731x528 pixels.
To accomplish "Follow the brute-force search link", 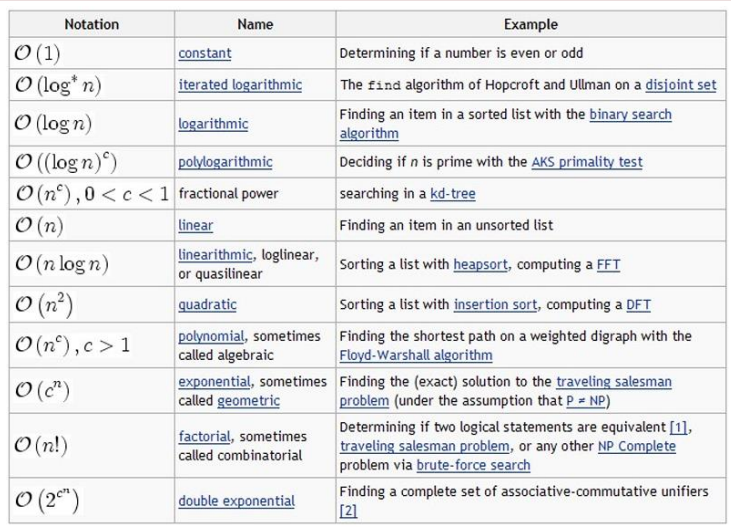I will point(473,465).
